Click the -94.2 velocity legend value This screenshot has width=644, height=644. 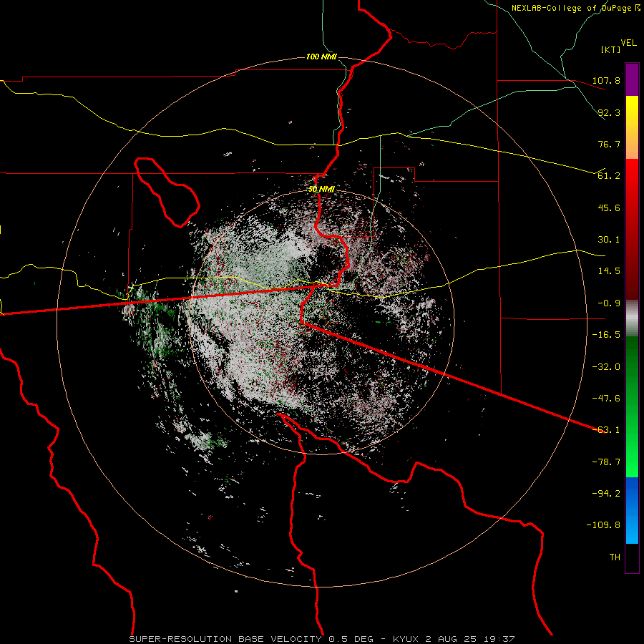(606, 494)
